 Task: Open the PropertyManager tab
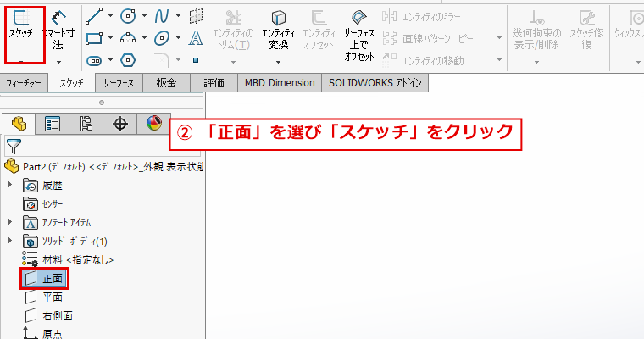click(53, 124)
